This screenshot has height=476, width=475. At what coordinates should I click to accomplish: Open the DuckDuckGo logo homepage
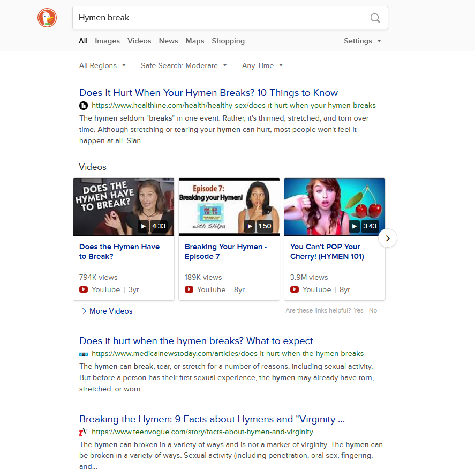pyautogui.click(x=47, y=18)
